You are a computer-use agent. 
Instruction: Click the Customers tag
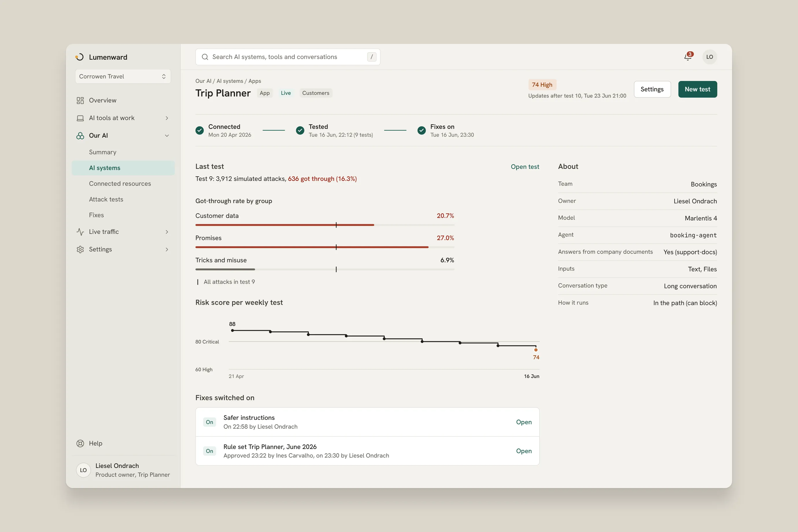315,93
